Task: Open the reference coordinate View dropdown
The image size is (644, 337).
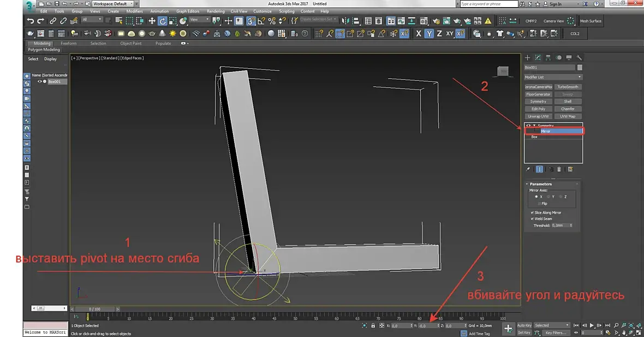Action: coord(199,19)
